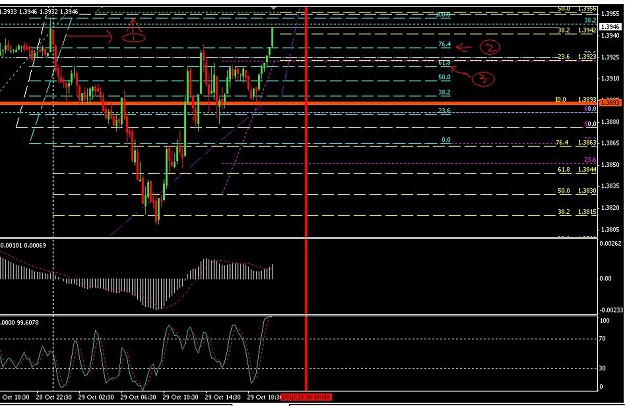Click the yellow 76.4 1.3863 Fibonacci label

click(x=576, y=142)
